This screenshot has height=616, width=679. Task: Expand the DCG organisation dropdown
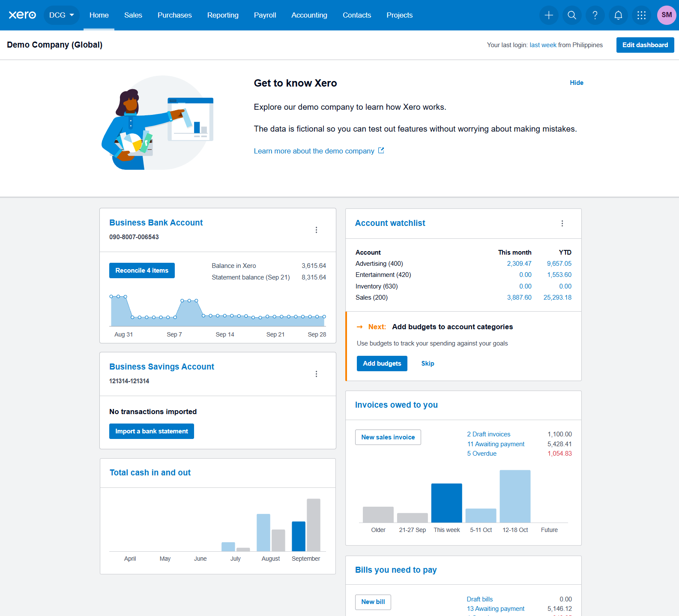pyautogui.click(x=62, y=15)
